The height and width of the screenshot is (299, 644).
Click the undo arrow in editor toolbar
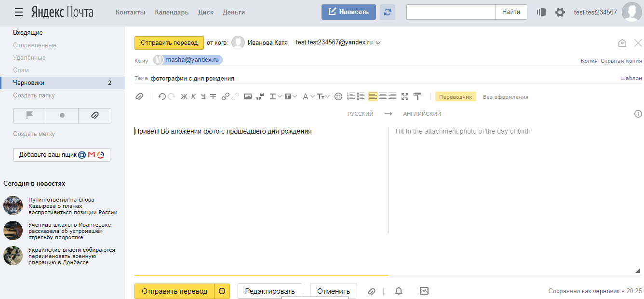[x=162, y=96]
